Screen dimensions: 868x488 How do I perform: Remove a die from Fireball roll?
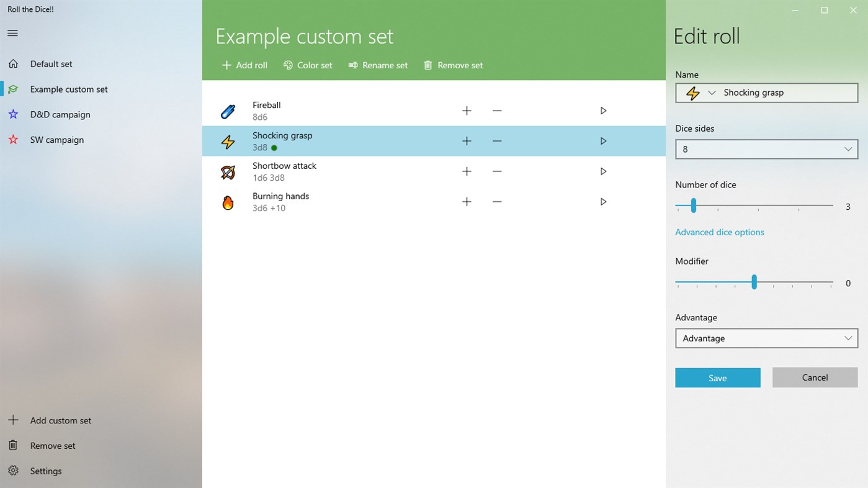(497, 111)
